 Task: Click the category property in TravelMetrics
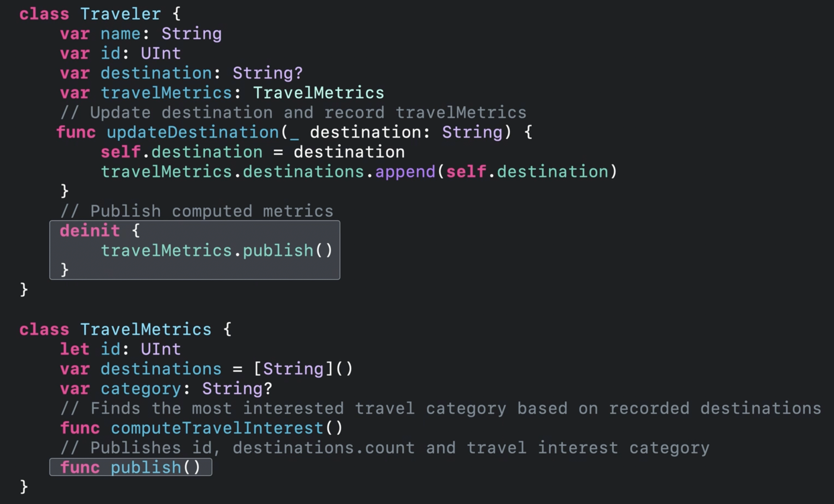coord(141,389)
